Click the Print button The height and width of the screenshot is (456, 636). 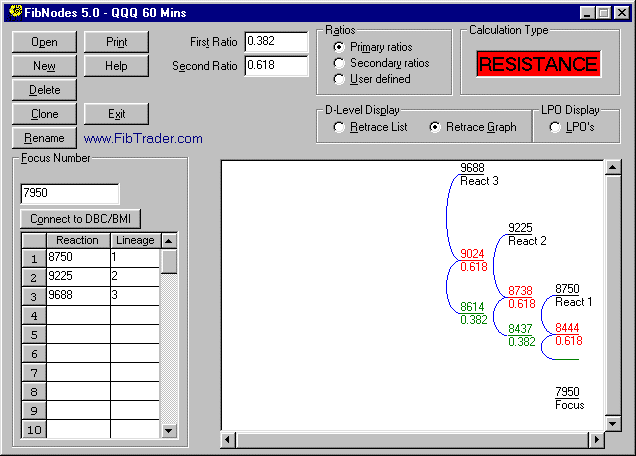(116, 42)
